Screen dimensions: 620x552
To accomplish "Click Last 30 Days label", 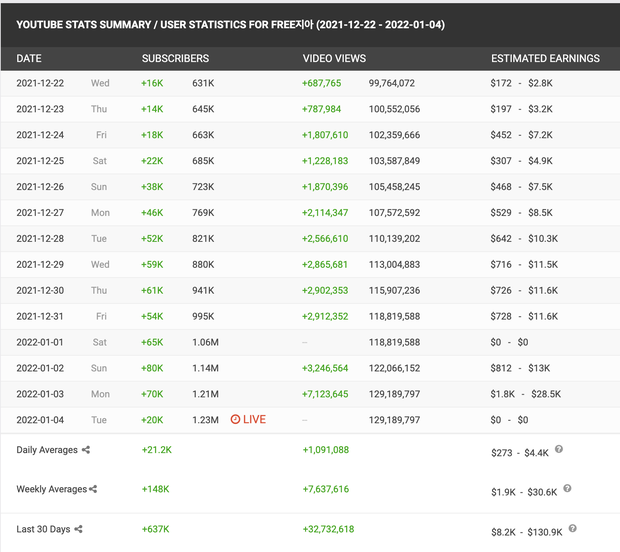I will 43,529.
